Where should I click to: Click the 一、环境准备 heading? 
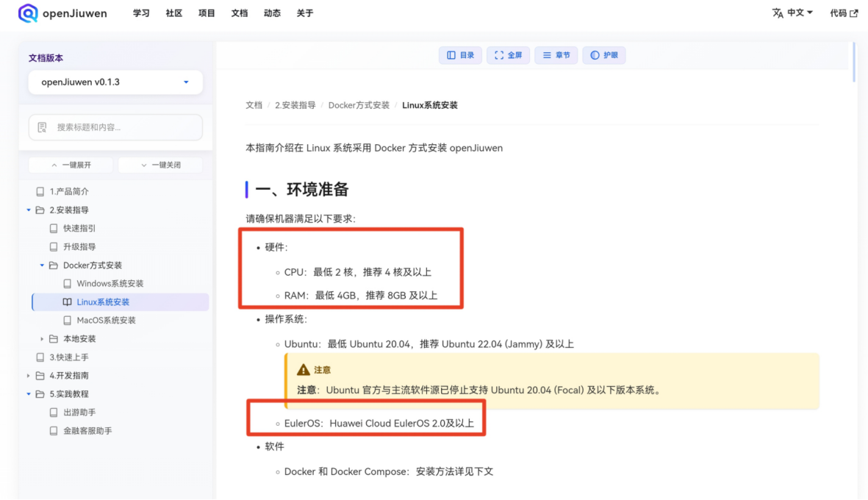[x=301, y=190]
